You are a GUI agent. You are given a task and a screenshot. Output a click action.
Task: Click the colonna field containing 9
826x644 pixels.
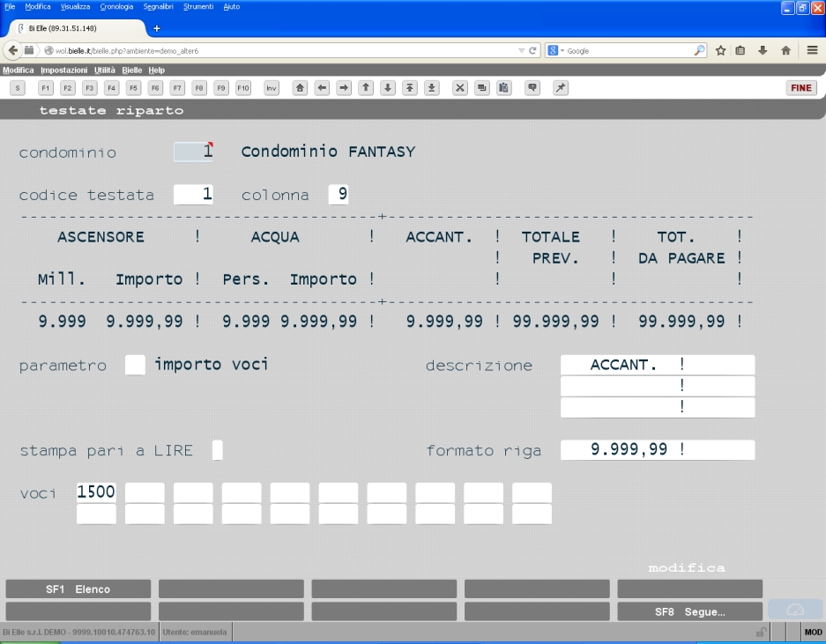pos(339,195)
